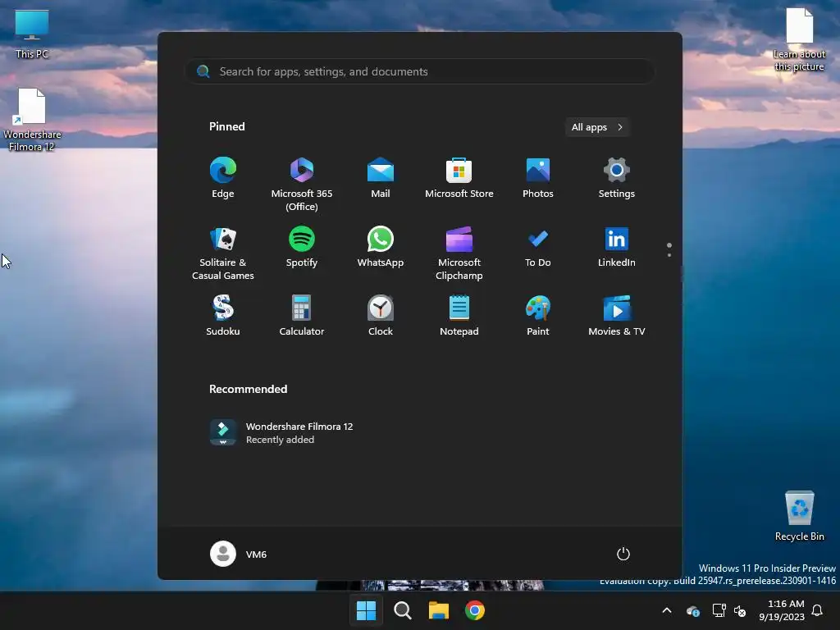This screenshot has height=630, width=840.
Task: Launch Movies & TV
Action: (617, 316)
